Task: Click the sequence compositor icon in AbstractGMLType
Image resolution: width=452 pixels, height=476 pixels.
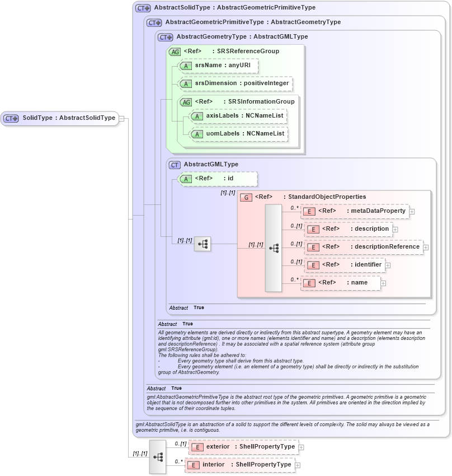Action: tap(203, 244)
